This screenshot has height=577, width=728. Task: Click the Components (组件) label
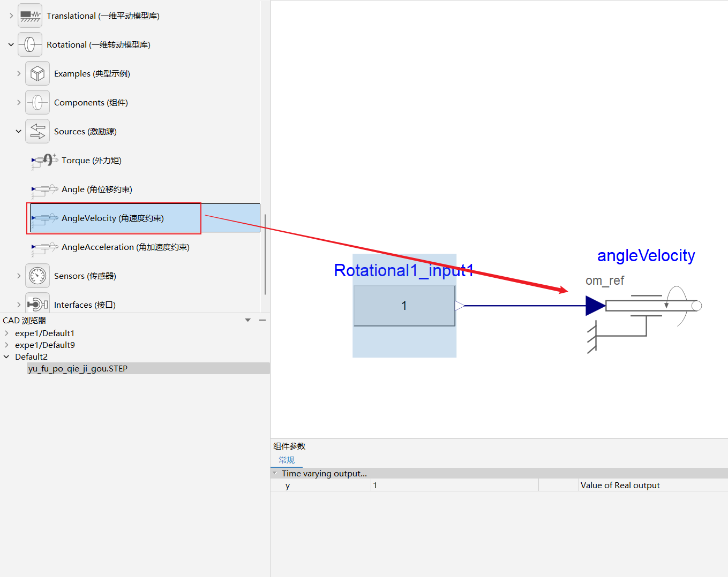(x=91, y=103)
